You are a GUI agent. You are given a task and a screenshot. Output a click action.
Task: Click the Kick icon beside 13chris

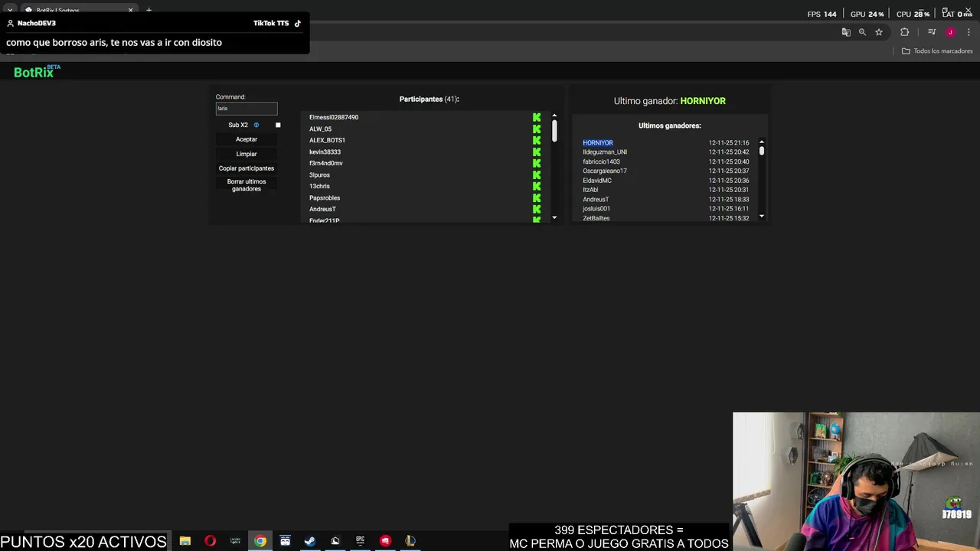pyautogui.click(x=537, y=186)
